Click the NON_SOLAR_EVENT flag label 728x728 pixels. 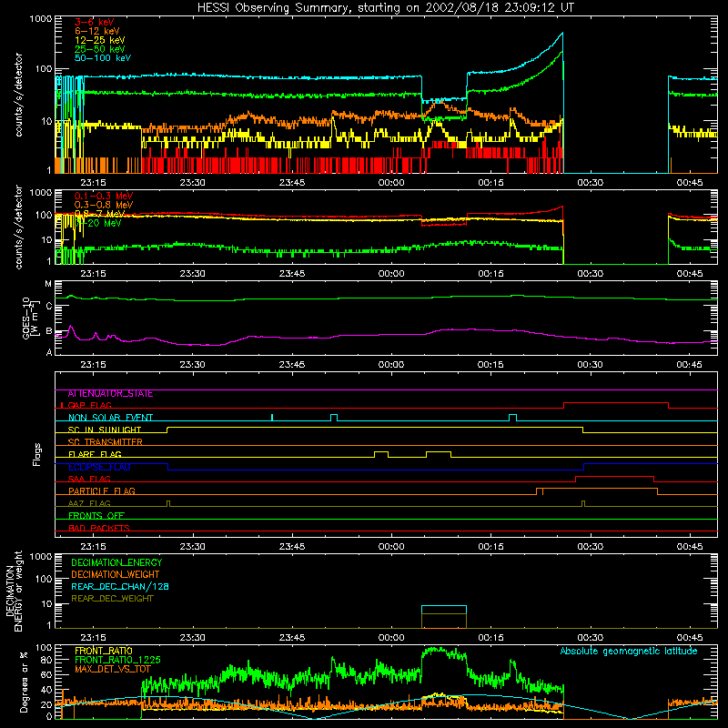pos(110,418)
